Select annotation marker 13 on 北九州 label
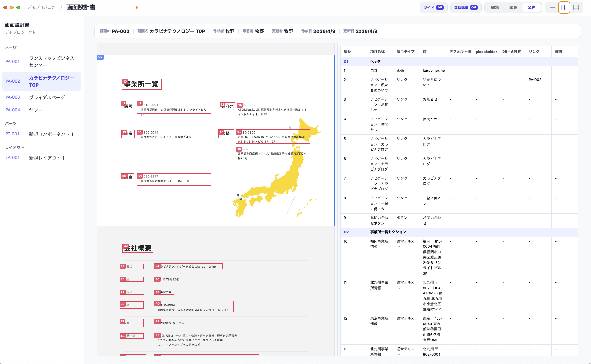This screenshot has height=364, width=591. (x=223, y=105)
